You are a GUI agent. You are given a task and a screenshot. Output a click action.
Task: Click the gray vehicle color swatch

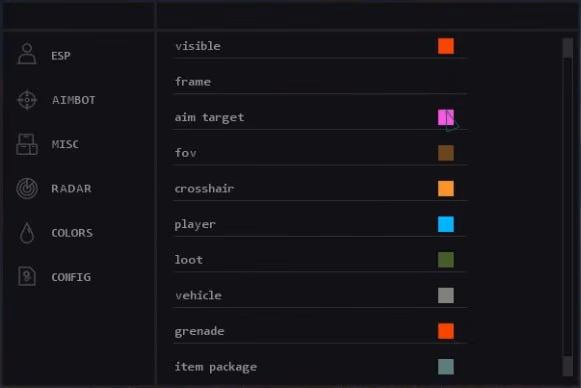pos(446,295)
